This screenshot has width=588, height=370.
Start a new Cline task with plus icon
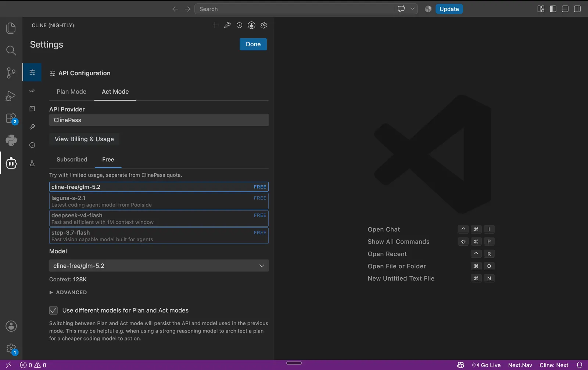[215, 25]
